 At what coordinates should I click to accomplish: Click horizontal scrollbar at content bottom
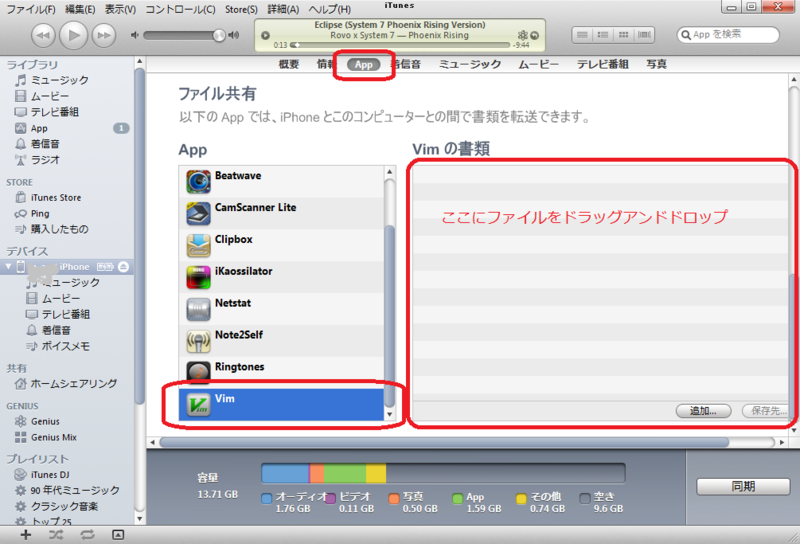(x=444, y=442)
